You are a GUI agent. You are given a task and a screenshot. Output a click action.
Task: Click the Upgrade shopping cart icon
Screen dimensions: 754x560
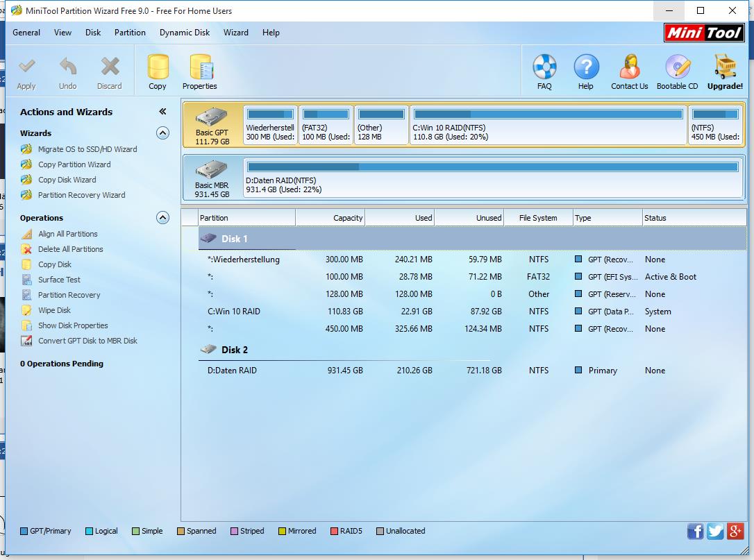[x=725, y=67]
